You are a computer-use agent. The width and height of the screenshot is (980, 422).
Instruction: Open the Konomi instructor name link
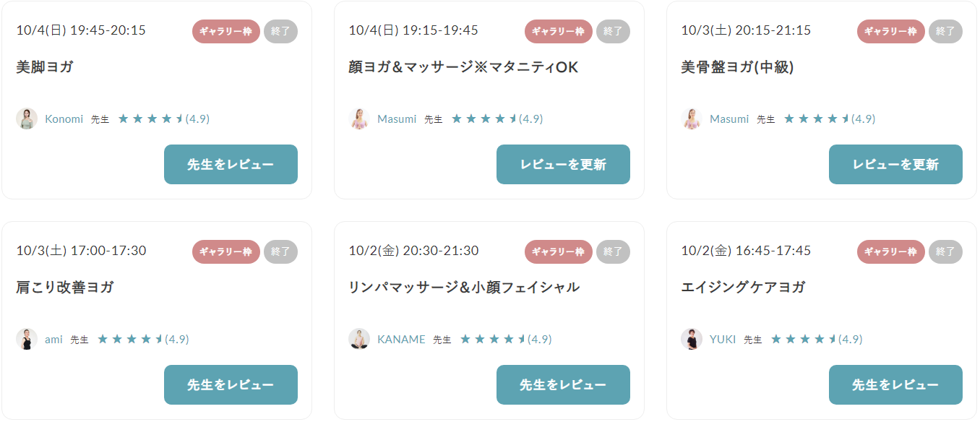coord(64,119)
